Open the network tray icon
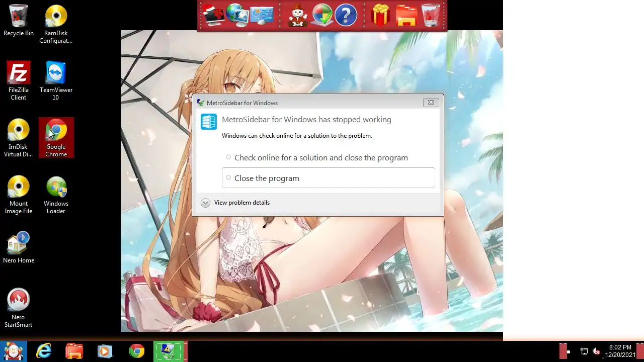The image size is (644, 362). pyautogui.click(x=584, y=351)
